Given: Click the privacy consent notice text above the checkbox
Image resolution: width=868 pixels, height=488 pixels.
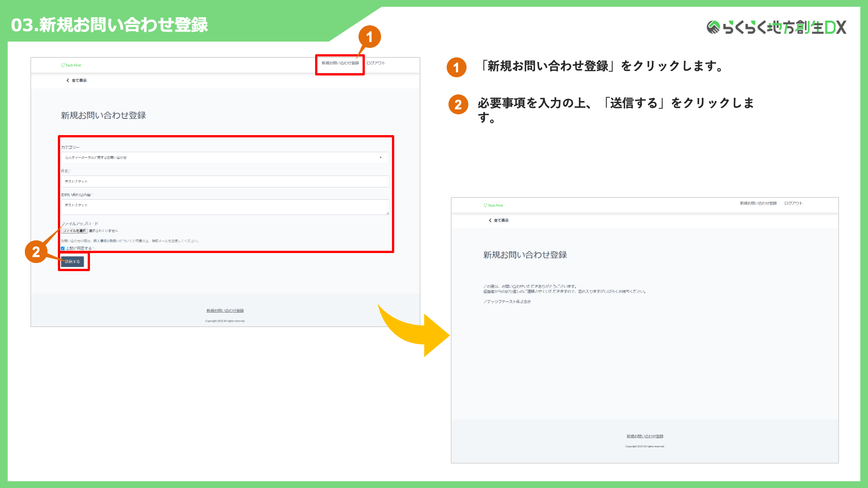Looking at the screenshot, I should [130, 241].
